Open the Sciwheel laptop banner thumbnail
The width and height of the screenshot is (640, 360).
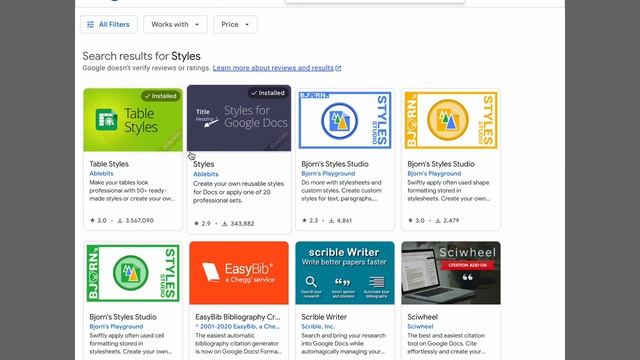point(451,273)
